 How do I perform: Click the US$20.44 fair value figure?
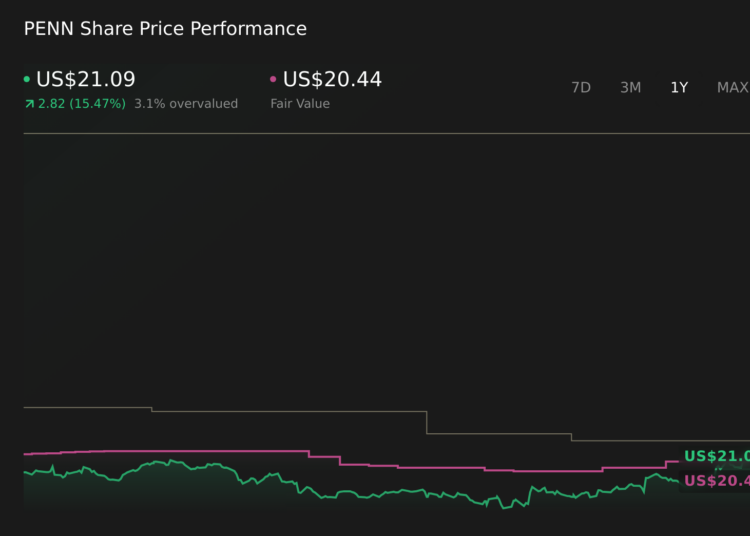click(332, 79)
